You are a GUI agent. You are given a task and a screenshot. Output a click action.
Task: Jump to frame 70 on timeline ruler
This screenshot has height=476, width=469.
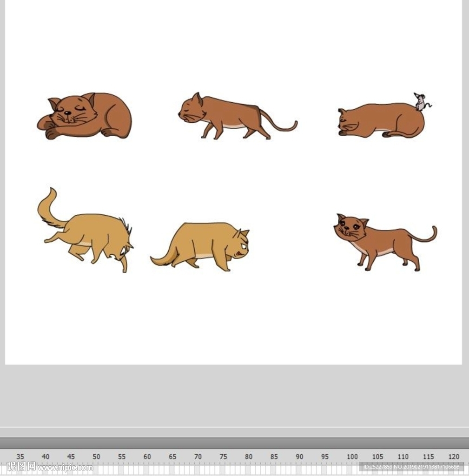198,456
